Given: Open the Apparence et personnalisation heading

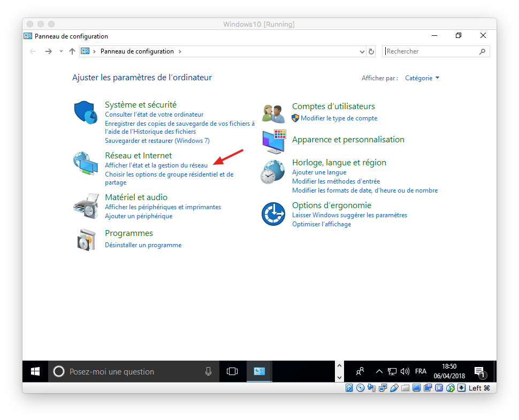Looking at the screenshot, I should pyautogui.click(x=348, y=139).
